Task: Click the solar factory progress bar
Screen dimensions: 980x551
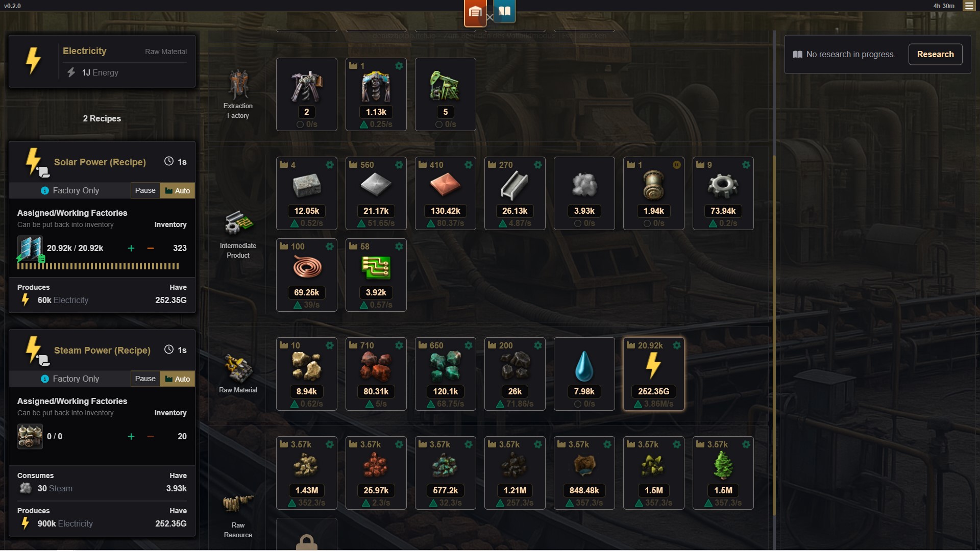Action: tap(98, 266)
